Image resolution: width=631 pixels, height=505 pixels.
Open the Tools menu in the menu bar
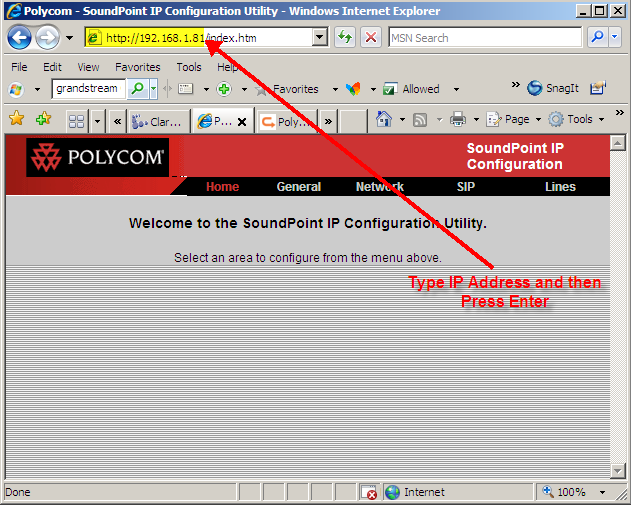pyautogui.click(x=189, y=67)
